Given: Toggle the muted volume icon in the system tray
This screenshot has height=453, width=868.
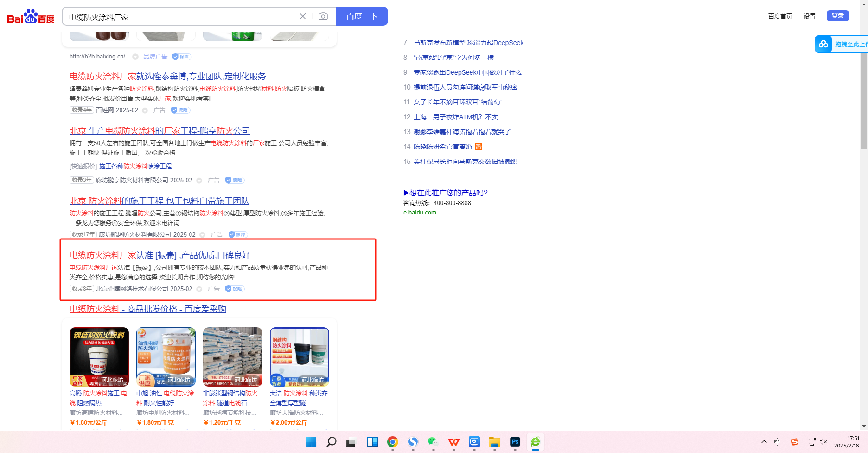Looking at the screenshot, I should 823,442.
